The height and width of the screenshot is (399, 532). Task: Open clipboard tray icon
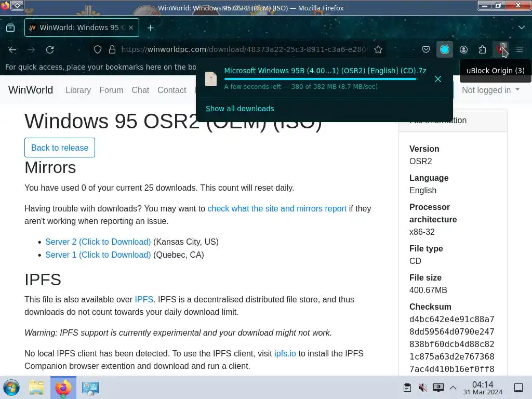[x=407, y=388]
